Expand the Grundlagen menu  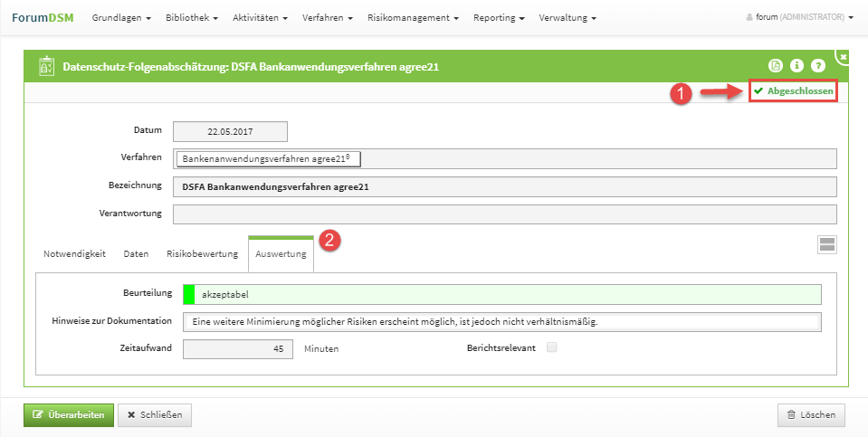[x=121, y=17]
